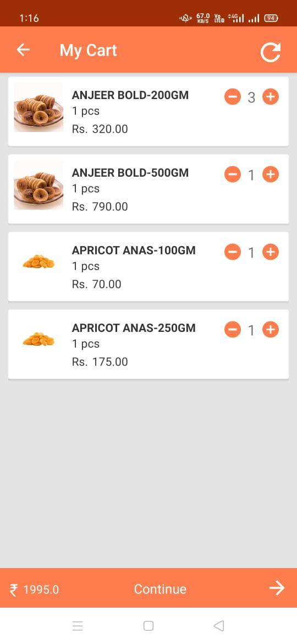Image resolution: width=297 pixels, height=644 pixels.
Task: Decrease quantity of ANJEER BOLD-200GM
Action: tap(232, 97)
